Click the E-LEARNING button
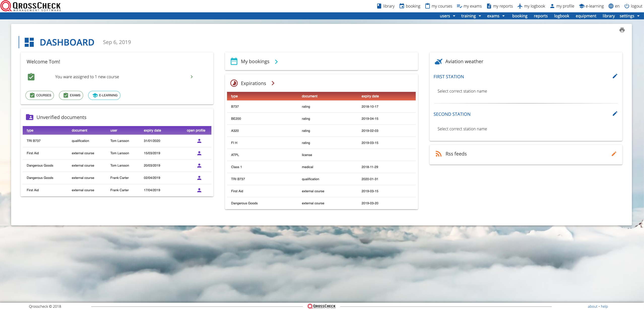 click(104, 95)
